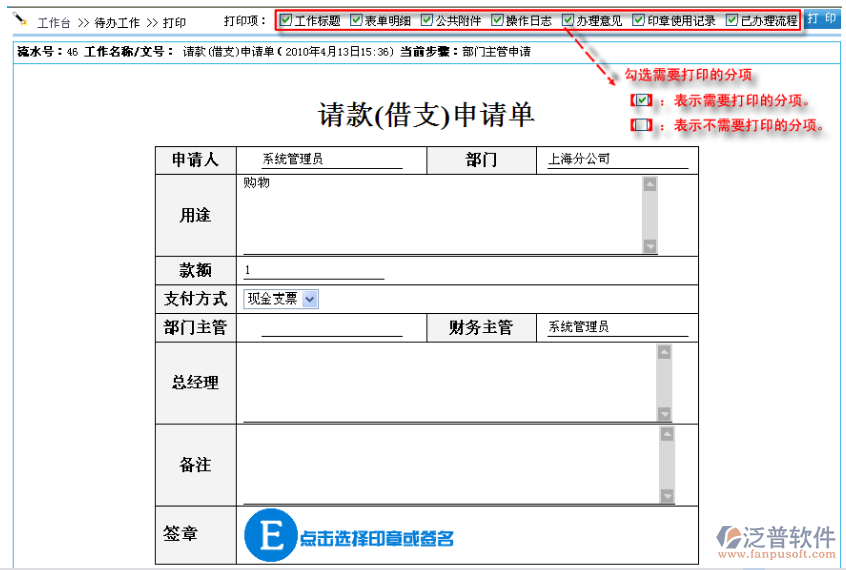This screenshot has height=570, width=846.
Task: Click the 部门 field showing 上海分公司
Action: (x=618, y=159)
